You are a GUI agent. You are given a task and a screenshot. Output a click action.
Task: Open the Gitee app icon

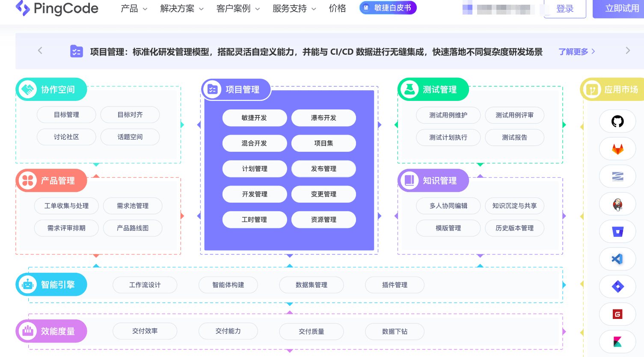point(617,314)
